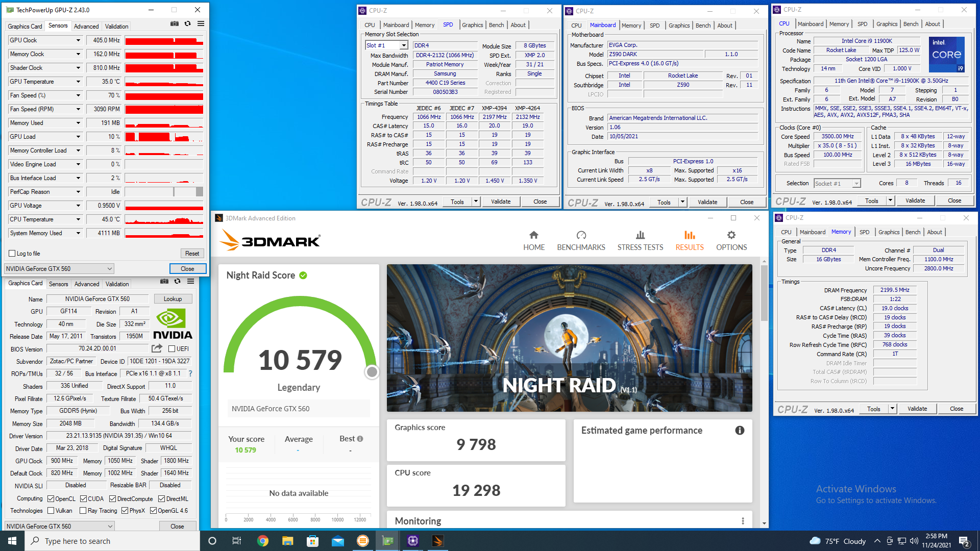The width and height of the screenshot is (980, 551).
Task: Open About tab in CPU-Z Memory window
Action: coord(935,232)
